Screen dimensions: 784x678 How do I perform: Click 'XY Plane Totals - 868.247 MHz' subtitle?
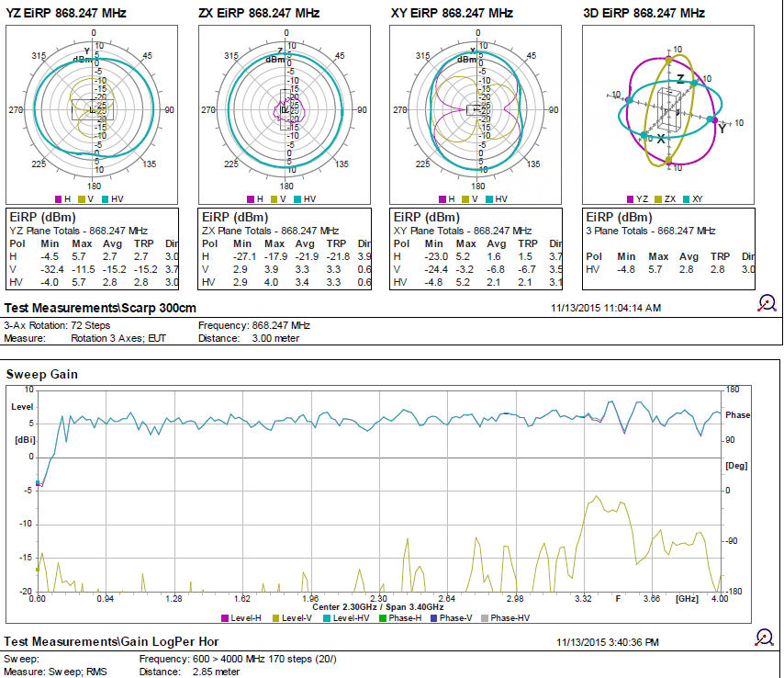[463, 231]
